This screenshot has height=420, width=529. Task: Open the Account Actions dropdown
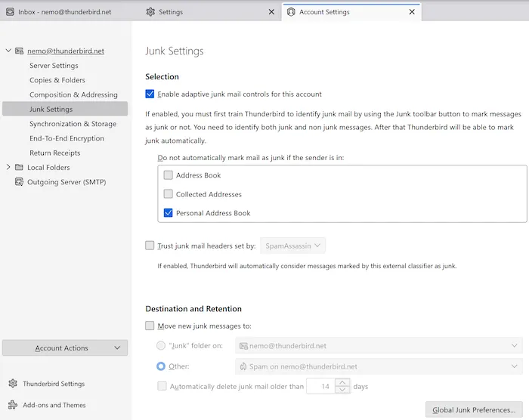tap(65, 347)
